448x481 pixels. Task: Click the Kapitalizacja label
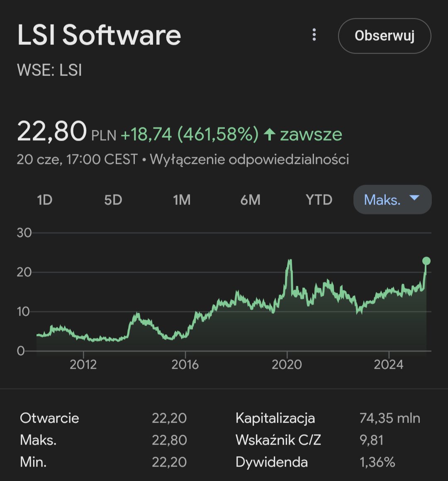click(275, 418)
